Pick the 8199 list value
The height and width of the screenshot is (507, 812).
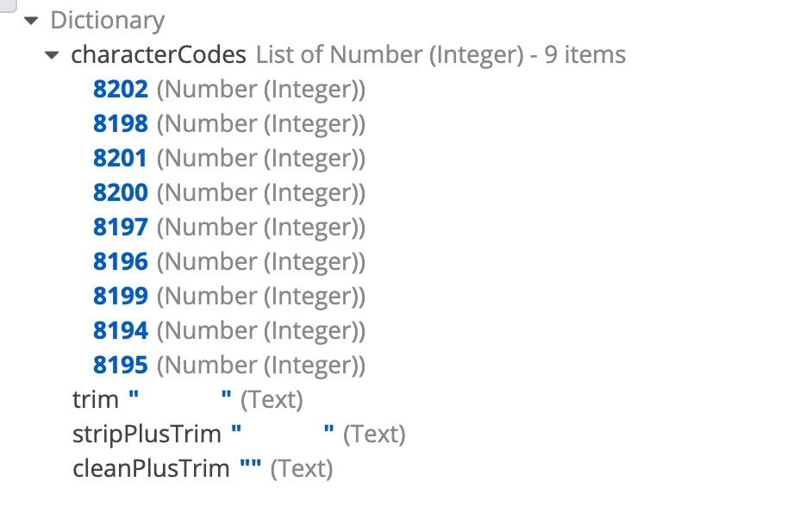pyautogui.click(x=120, y=296)
